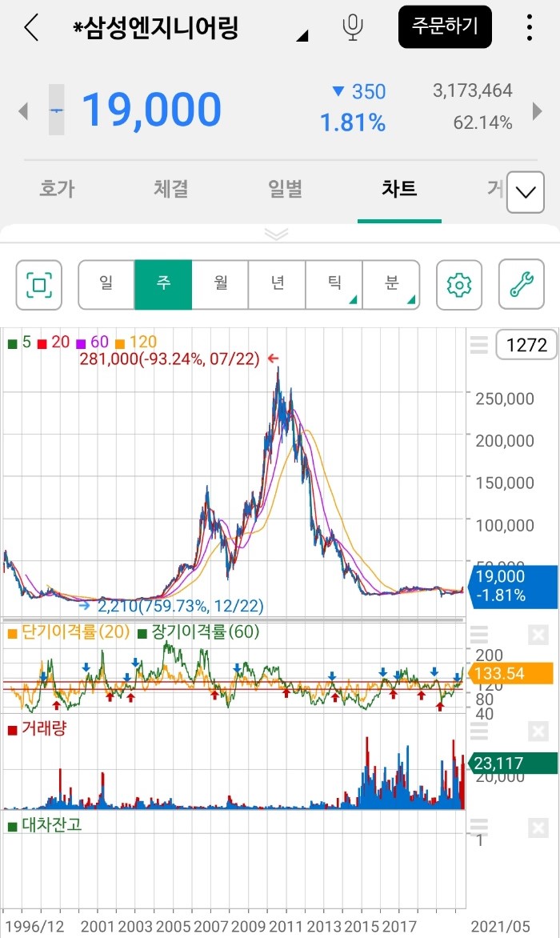This screenshot has width=560, height=938.
Task: Collapse header with double chevron handle
Action: point(276,234)
